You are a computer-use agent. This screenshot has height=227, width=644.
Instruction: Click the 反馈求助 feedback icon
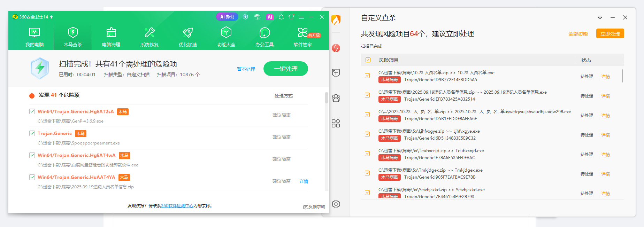(x=306, y=207)
